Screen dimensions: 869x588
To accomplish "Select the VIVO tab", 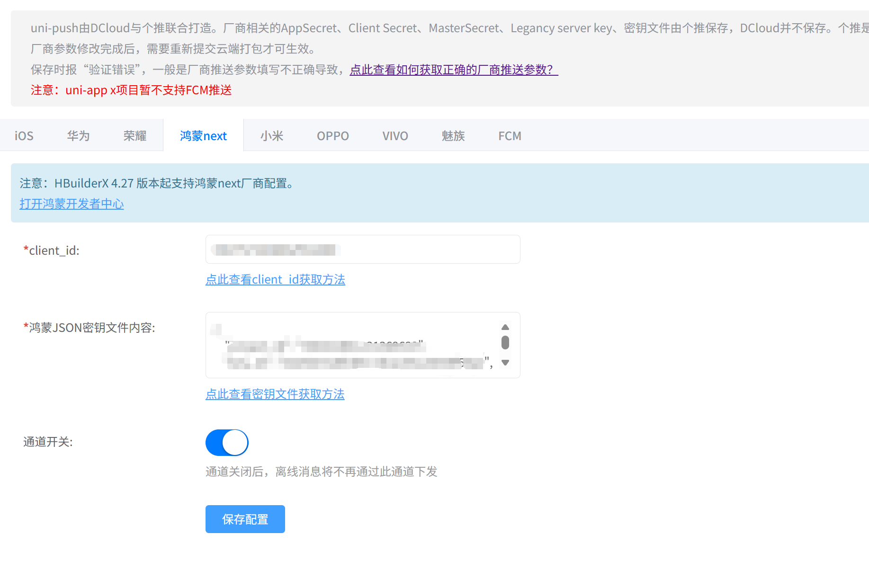I will pos(395,136).
